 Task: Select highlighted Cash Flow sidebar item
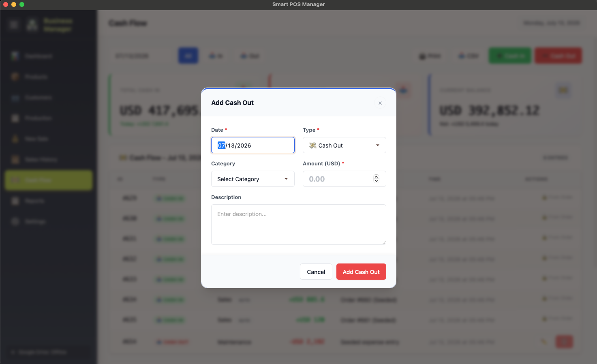[x=49, y=180]
